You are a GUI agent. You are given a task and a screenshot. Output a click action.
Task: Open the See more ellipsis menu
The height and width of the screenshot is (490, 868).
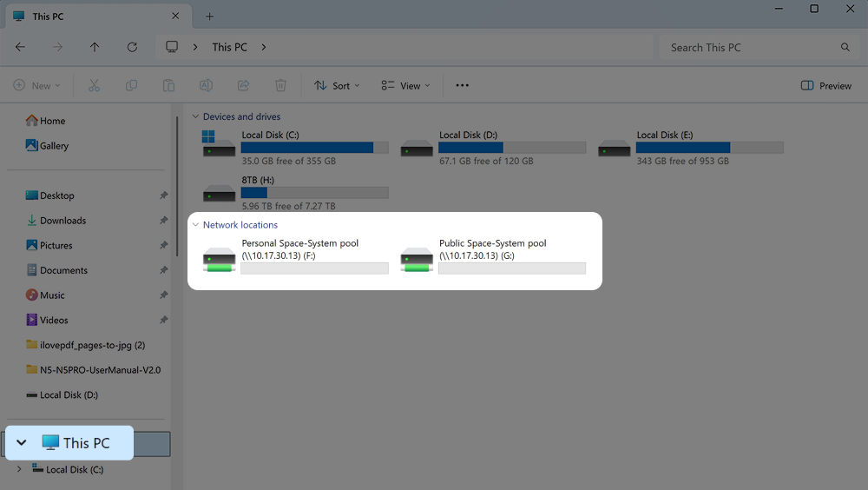click(x=462, y=85)
